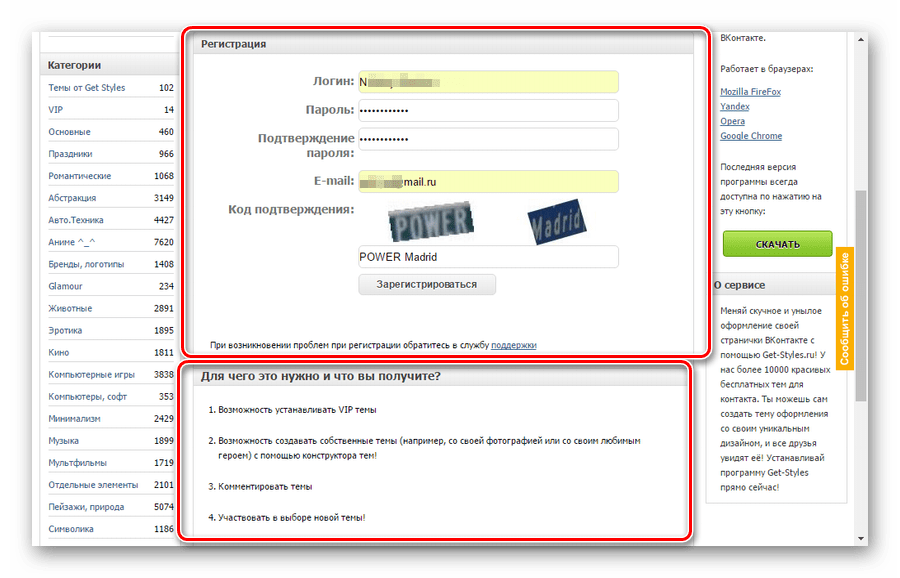Click the count 7620 beside Аниме

tap(164, 242)
